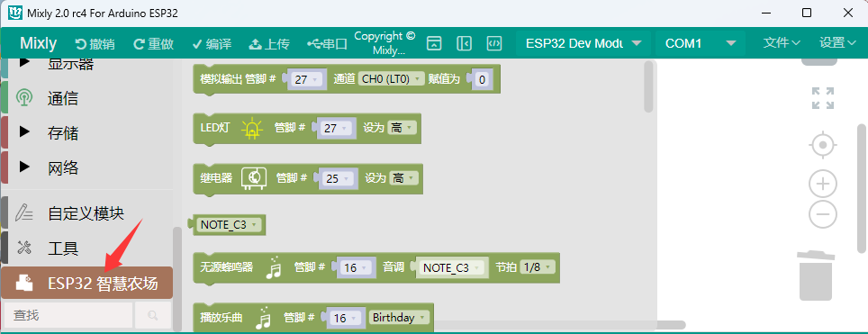
Task: Open the 高 level dropdown in 继电器 block
Action: (403, 178)
